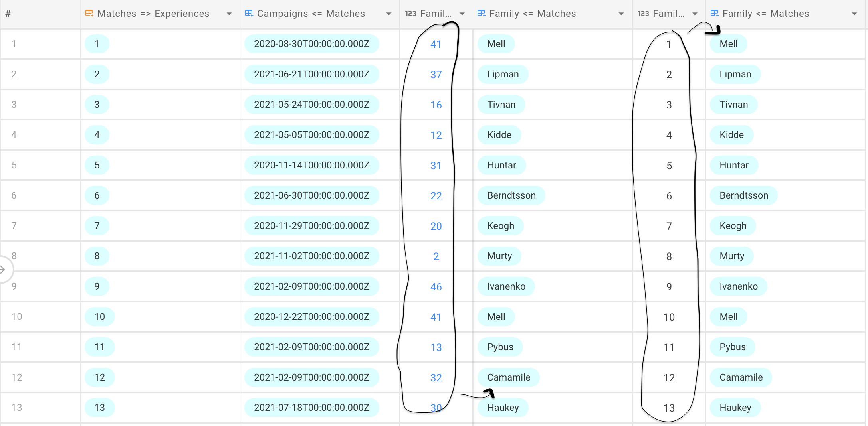This screenshot has height=426, width=868.
Task: Select the Ivanenko family cell in row 9
Action: (x=506, y=286)
